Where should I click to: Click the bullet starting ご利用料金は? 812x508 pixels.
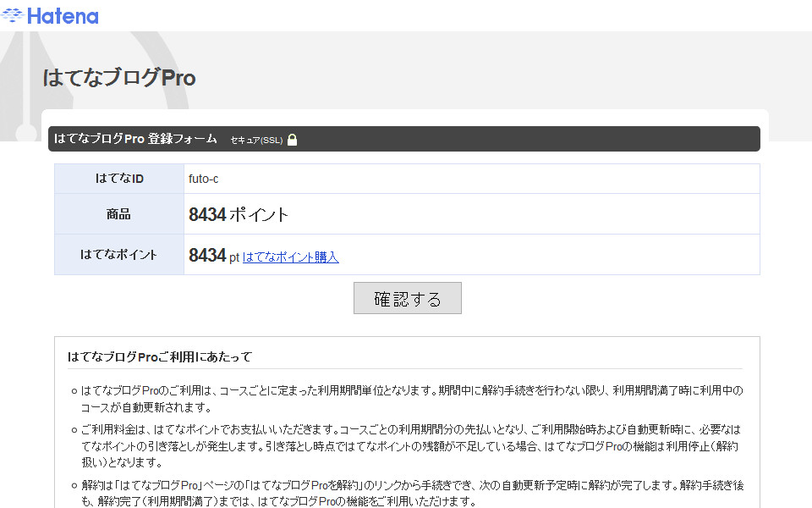[409, 446]
